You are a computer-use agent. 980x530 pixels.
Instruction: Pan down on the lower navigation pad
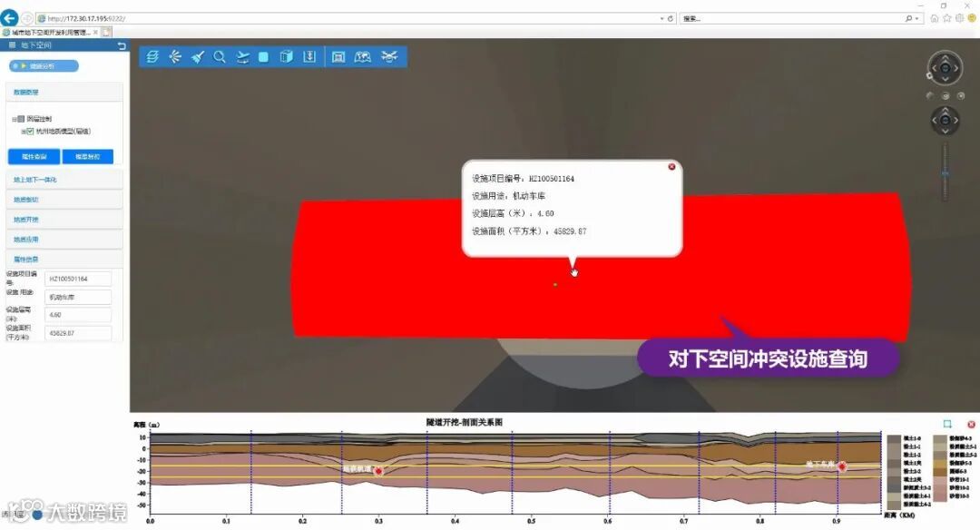(x=945, y=131)
